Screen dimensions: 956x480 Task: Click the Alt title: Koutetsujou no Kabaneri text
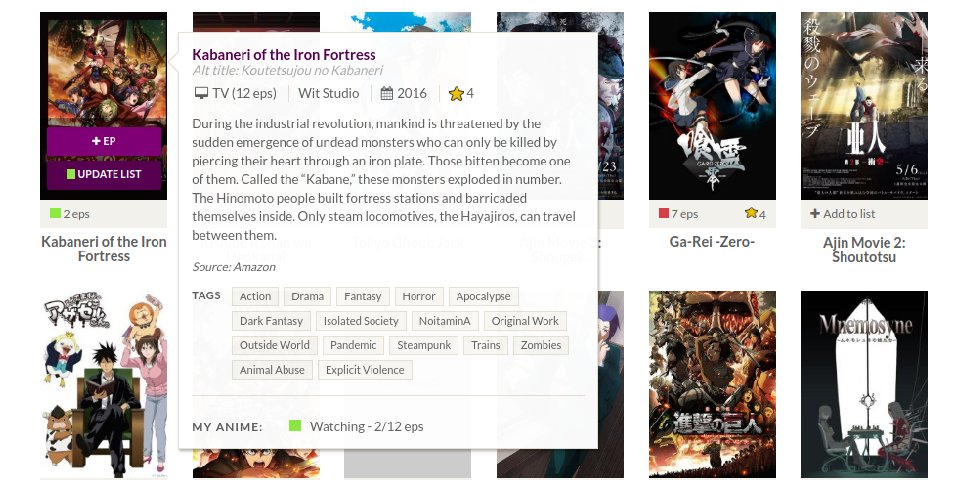point(287,71)
